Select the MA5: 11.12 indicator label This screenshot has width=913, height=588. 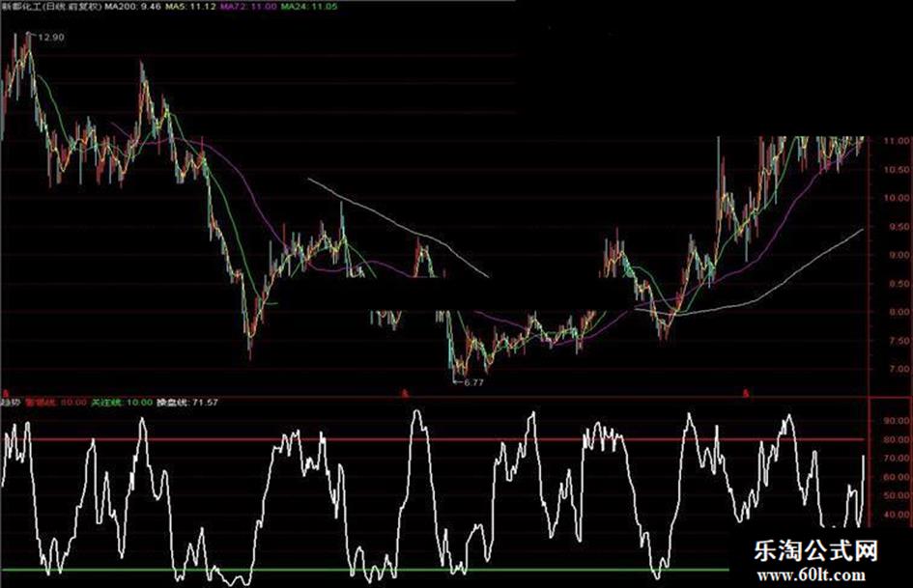pyautogui.click(x=189, y=7)
